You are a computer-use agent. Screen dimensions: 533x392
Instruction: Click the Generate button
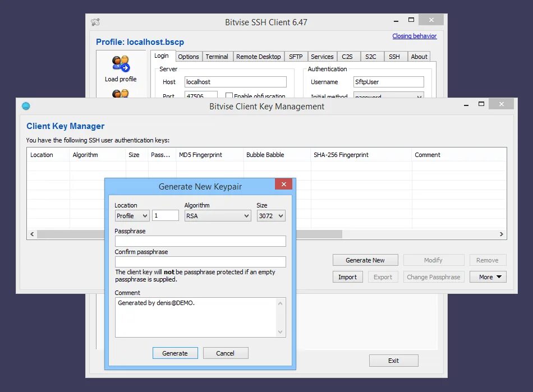tap(175, 353)
